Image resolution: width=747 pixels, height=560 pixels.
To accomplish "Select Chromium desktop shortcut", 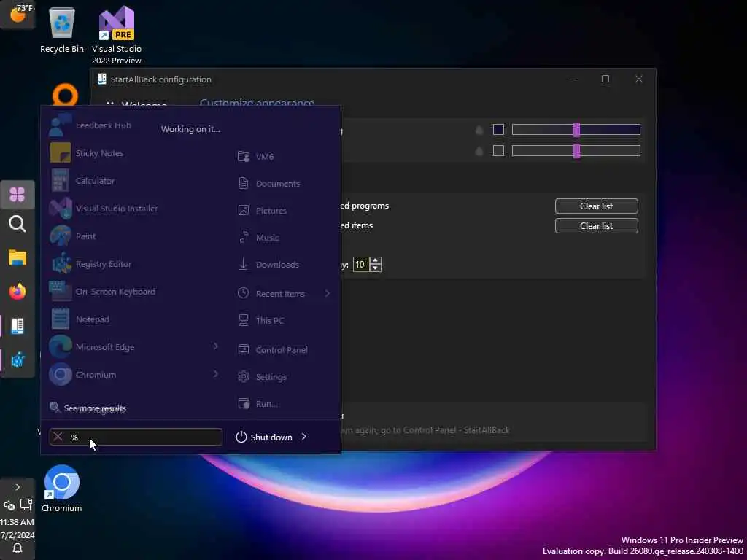I will 61,489.
